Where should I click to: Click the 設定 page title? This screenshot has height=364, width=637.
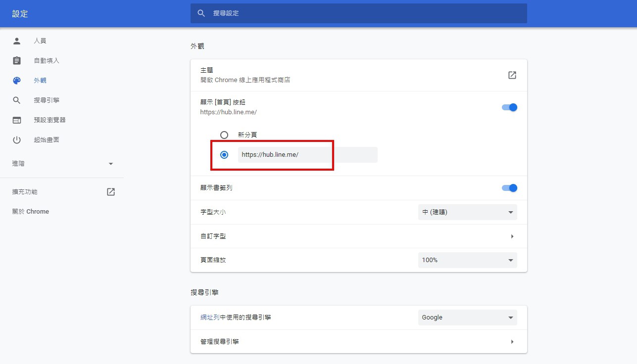[20, 14]
